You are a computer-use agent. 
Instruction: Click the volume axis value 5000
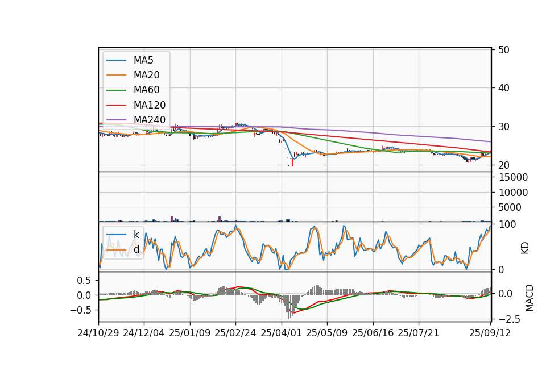click(510, 208)
